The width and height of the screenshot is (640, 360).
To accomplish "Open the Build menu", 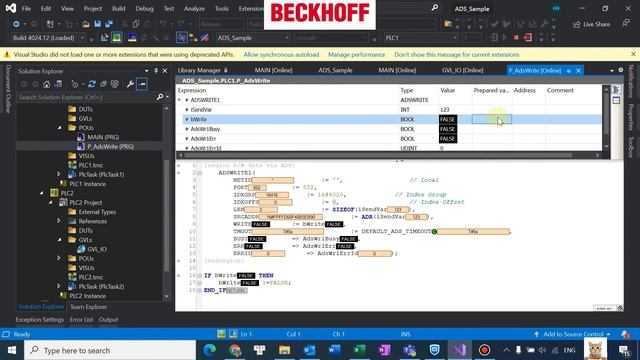I will point(119,8).
